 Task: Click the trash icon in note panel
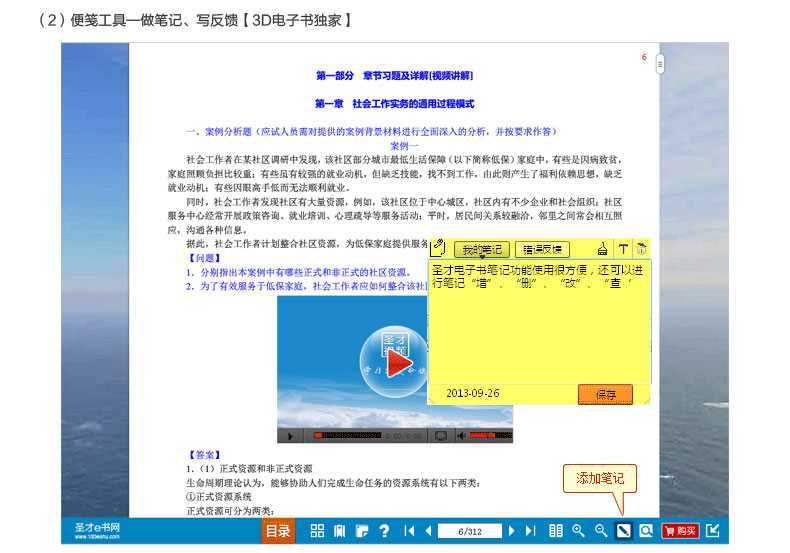pos(641,249)
